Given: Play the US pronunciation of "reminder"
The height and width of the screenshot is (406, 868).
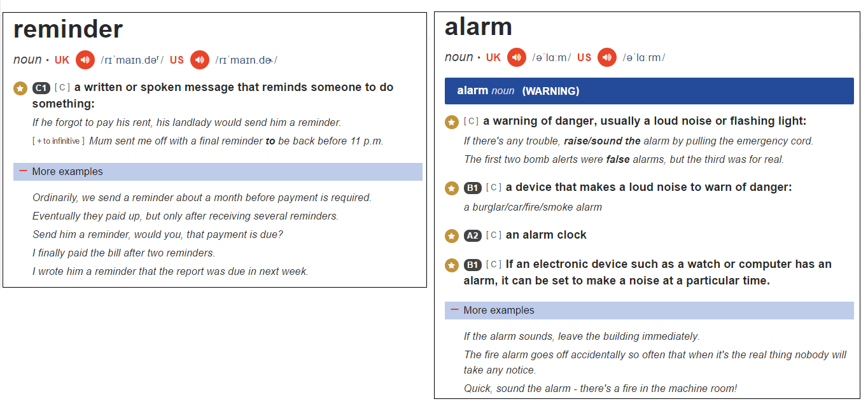Looking at the screenshot, I should coord(200,59).
